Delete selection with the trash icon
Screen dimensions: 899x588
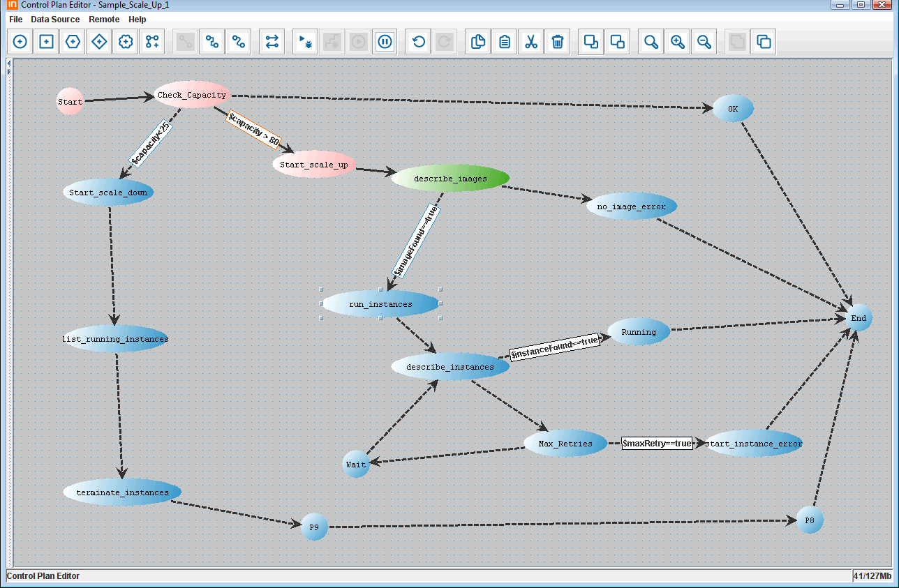[558, 42]
